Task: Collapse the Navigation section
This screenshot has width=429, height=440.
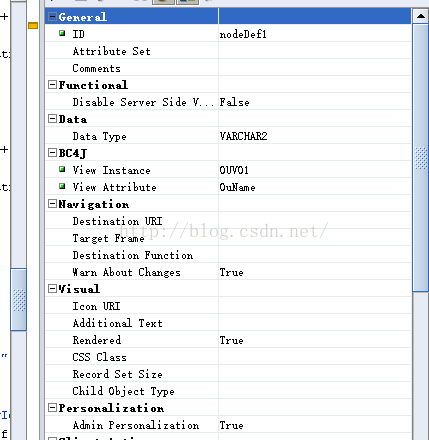Action: click(52, 204)
